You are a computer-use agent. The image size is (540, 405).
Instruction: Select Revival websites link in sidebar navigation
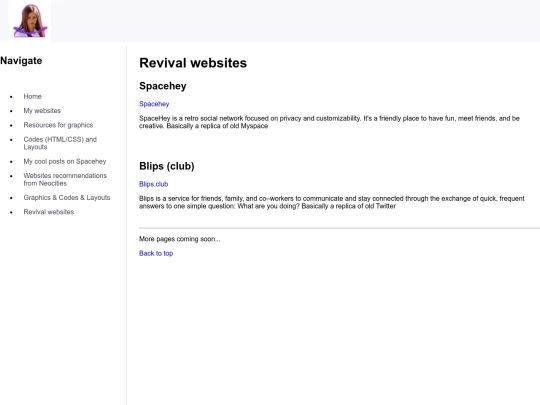[49, 212]
